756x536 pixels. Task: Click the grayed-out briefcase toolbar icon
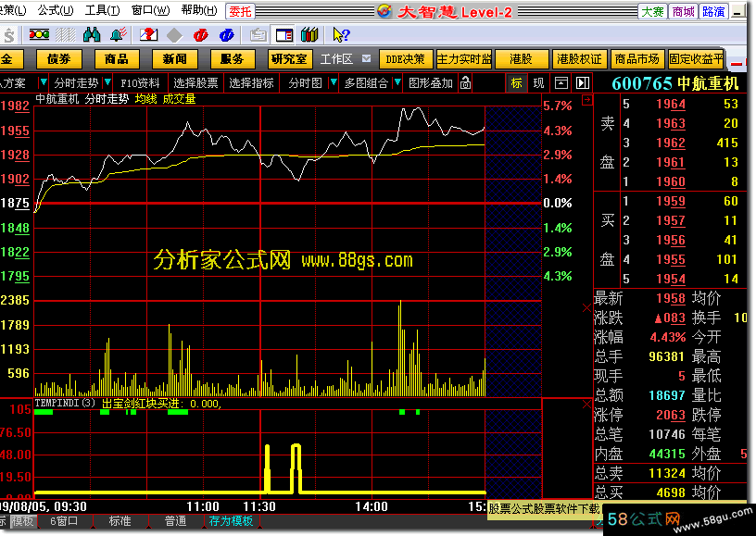click(x=258, y=35)
